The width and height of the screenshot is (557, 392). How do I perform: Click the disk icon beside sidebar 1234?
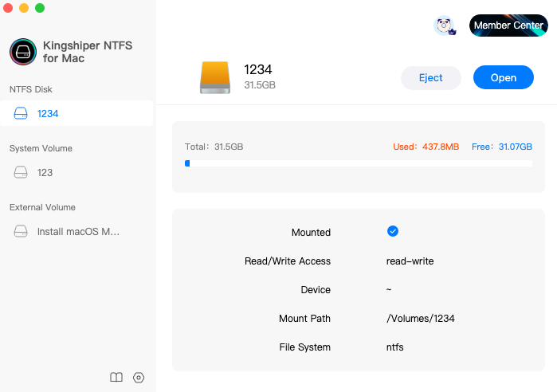click(x=21, y=113)
